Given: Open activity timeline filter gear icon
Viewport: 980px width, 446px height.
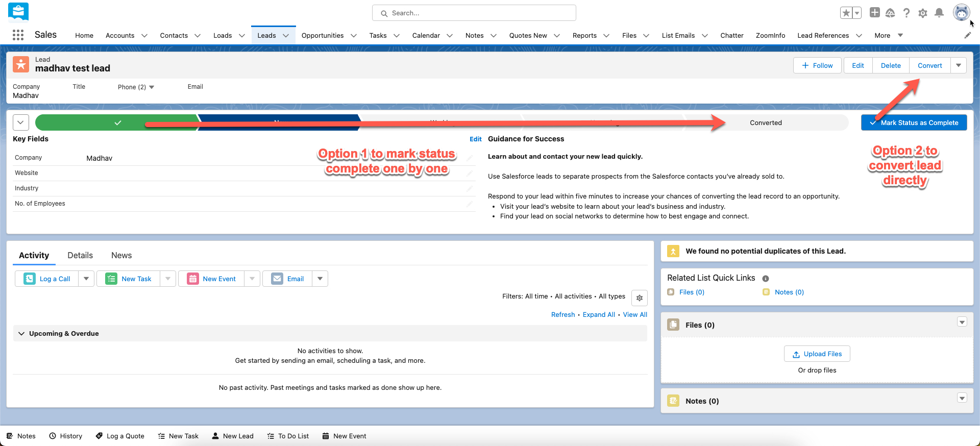Looking at the screenshot, I should tap(640, 298).
